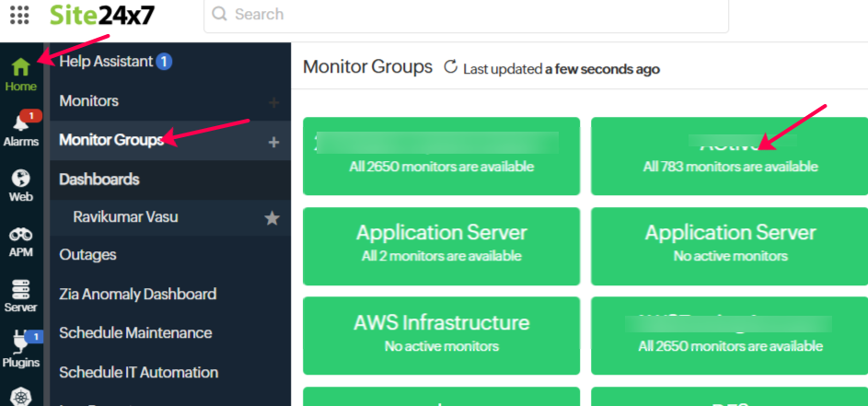
Task: Open first blurred tile with 2650 monitors
Action: 441,157
